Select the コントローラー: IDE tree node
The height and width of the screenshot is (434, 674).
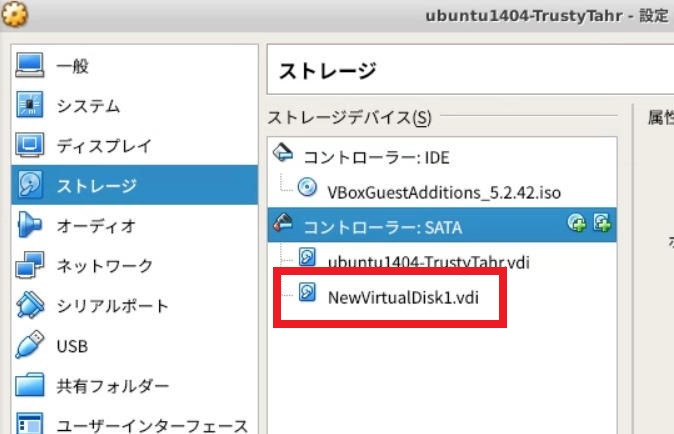pyautogui.click(x=442, y=157)
